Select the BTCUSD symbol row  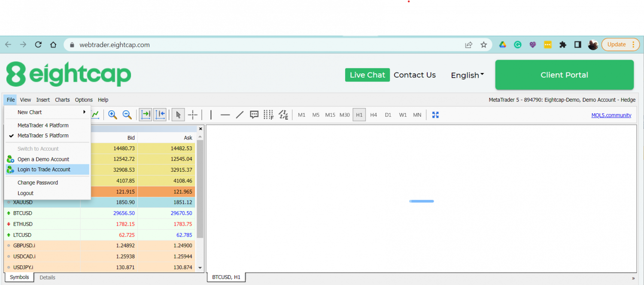click(x=100, y=213)
